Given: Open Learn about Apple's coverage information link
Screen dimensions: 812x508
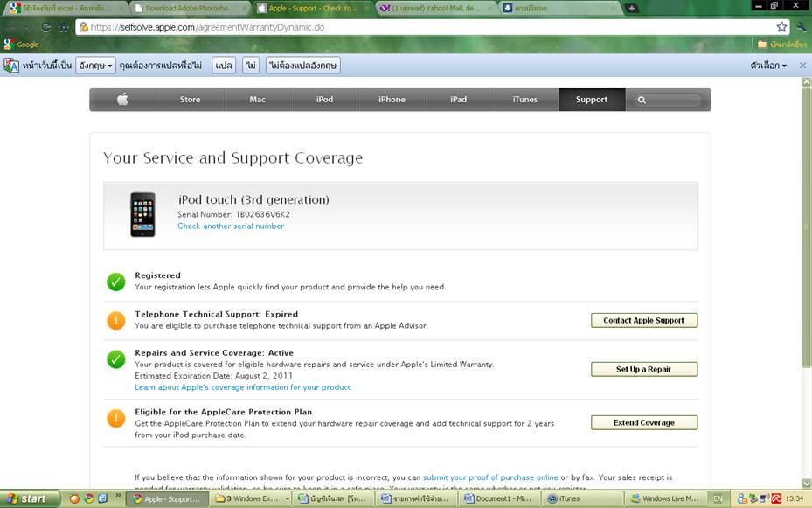Looking at the screenshot, I should pos(243,387).
